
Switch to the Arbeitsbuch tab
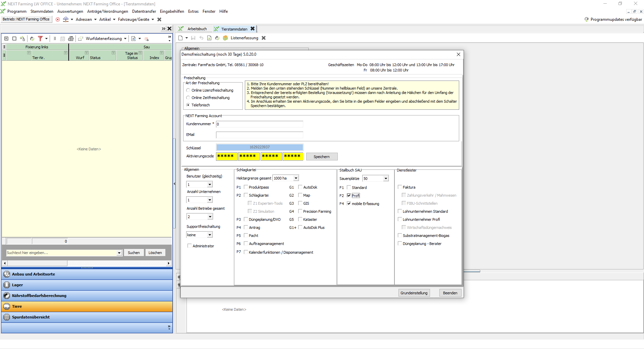pos(197,29)
